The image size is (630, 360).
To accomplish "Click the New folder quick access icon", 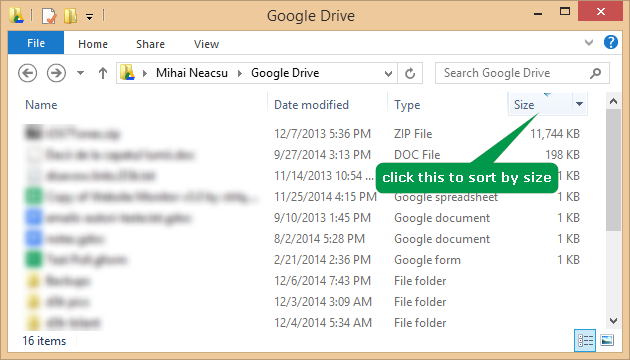I will [70, 16].
